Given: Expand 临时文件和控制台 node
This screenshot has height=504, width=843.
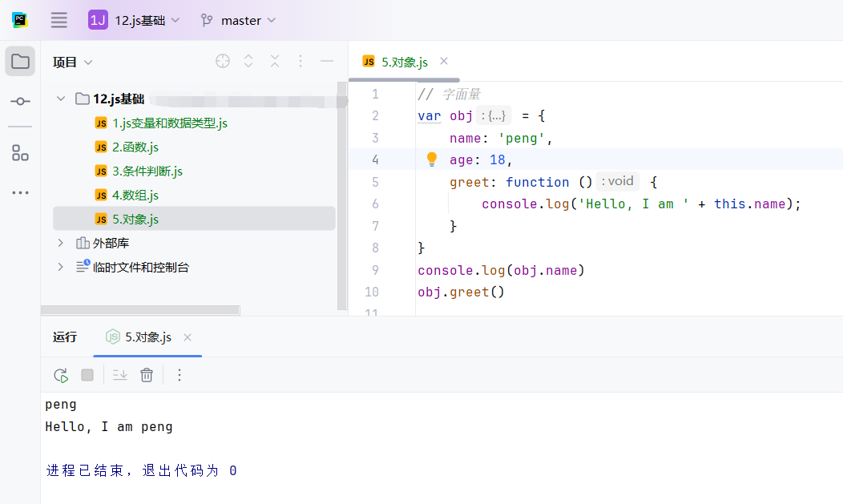Looking at the screenshot, I should [60, 267].
